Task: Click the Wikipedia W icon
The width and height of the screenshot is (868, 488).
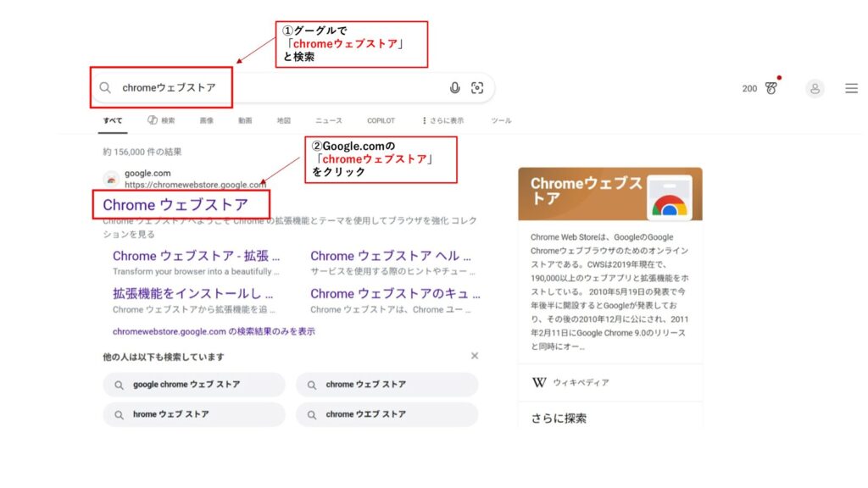Action: 539,382
